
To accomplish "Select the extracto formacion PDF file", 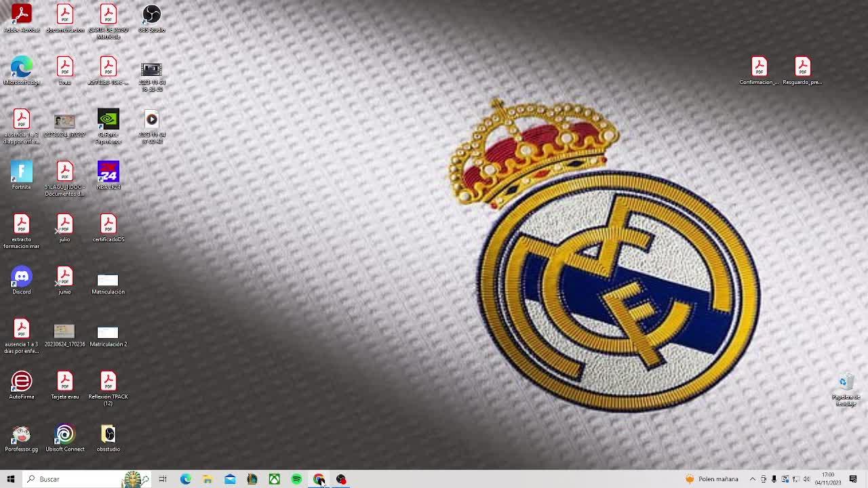I will point(21,231).
